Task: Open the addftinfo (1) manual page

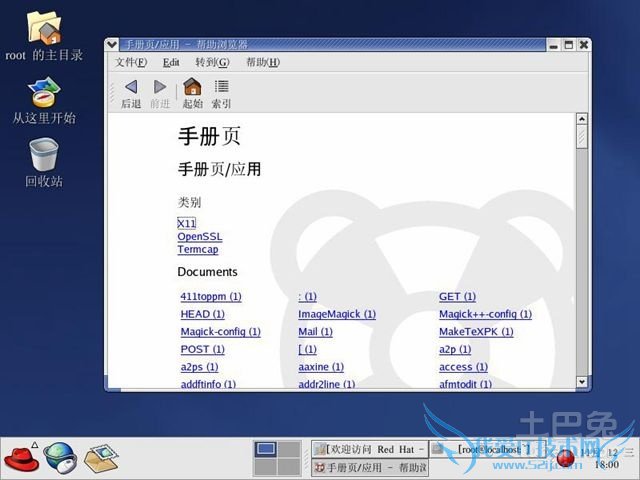Action: (x=208, y=384)
